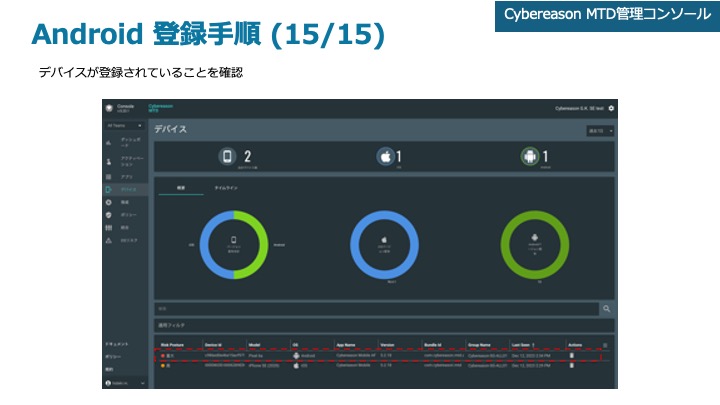Click the Android robot count icon
The width and height of the screenshot is (720, 405).
(530, 157)
